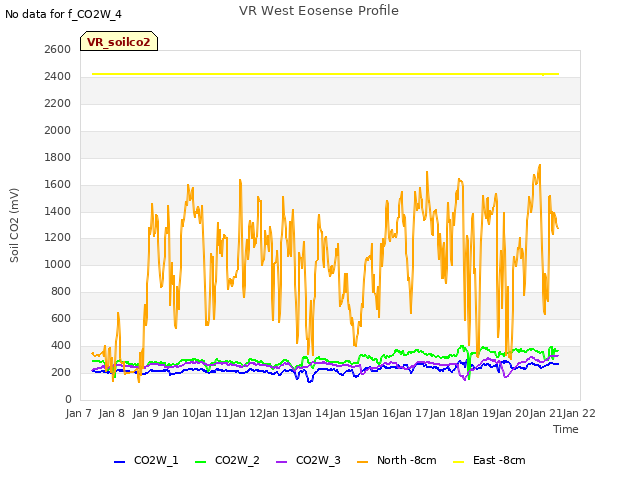This screenshot has height=480, width=640.
Task: Click the 600 y-axis tick label
Action: [x=61, y=318]
